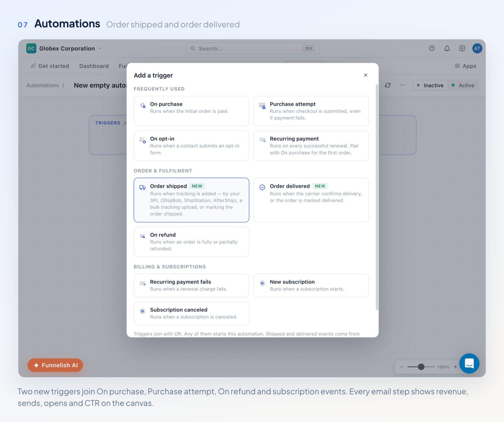Set automation status to Active

click(x=463, y=85)
